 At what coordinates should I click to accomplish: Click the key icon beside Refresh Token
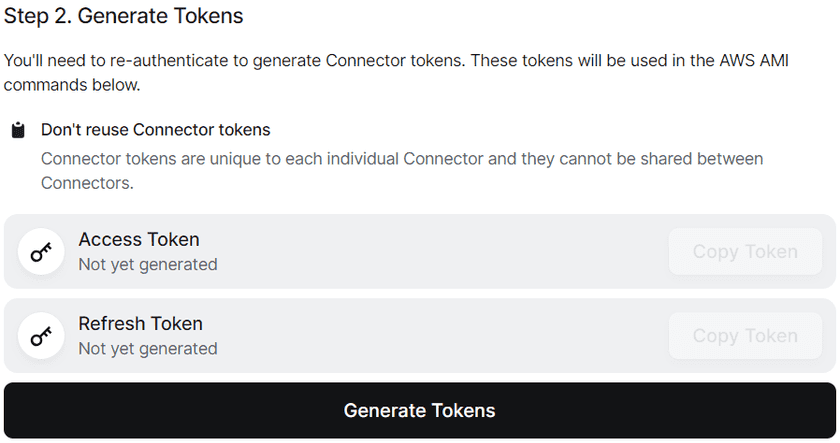click(x=41, y=336)
